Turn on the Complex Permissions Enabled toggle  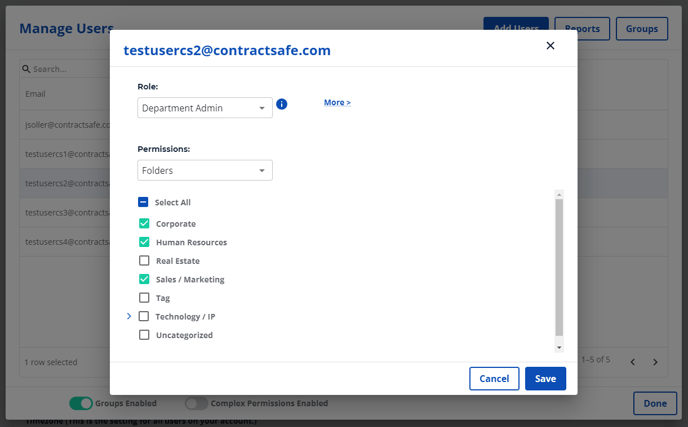click(x=196, y=403)
